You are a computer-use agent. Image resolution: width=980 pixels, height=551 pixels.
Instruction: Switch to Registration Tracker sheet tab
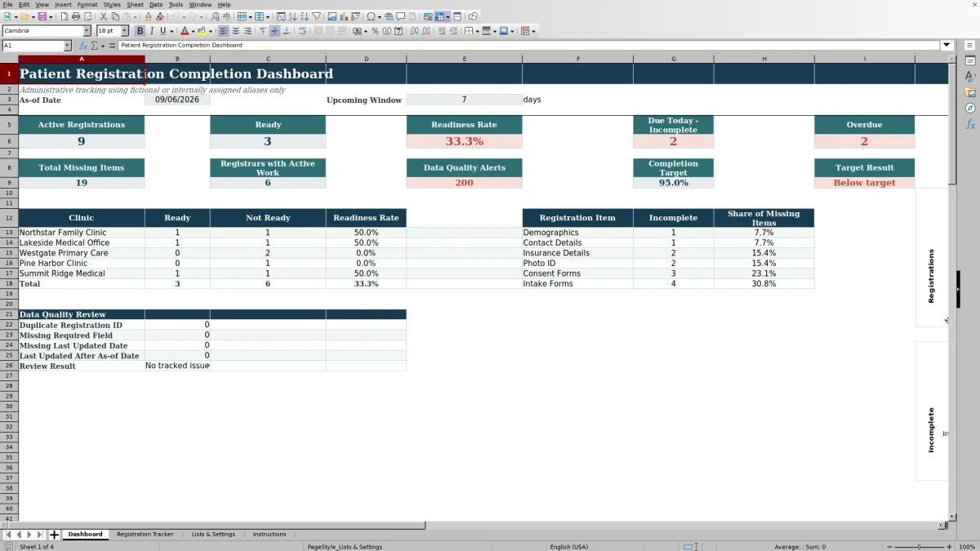(145, 534)
